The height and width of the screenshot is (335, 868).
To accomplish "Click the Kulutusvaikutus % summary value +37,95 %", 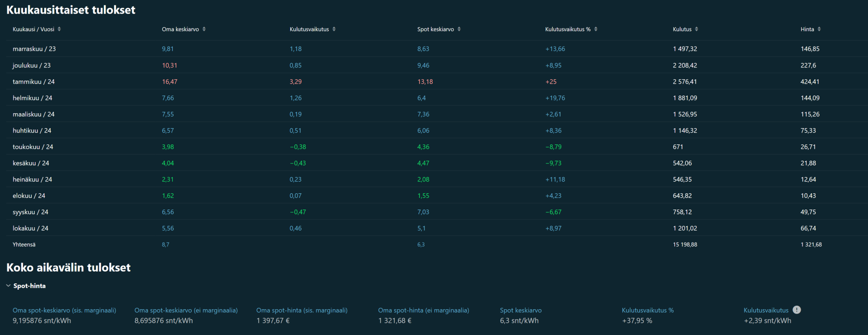I will tap(637, 321).
